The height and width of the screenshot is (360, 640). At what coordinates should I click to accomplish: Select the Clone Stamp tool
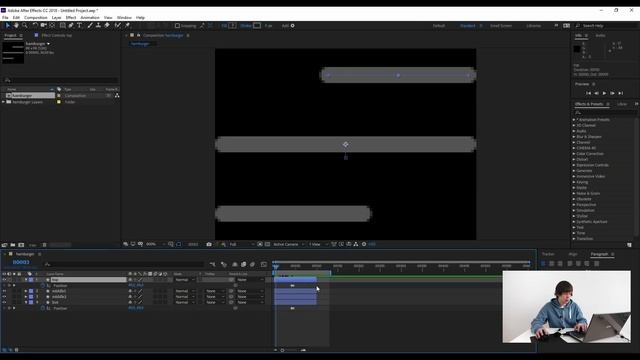[x=98, y=25]
